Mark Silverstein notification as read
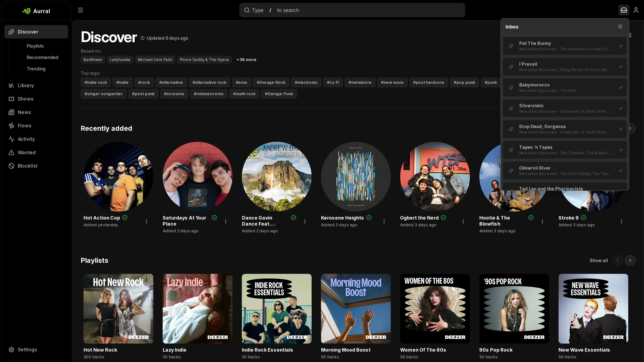644x362 pixels. point(621,108)
